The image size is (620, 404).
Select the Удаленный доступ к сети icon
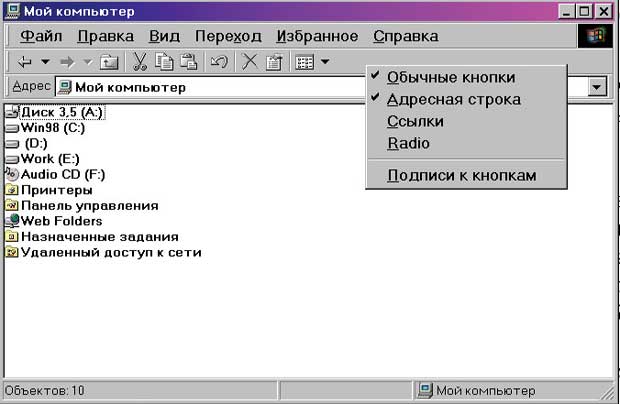pyautogui.click(x=11, y=252)
